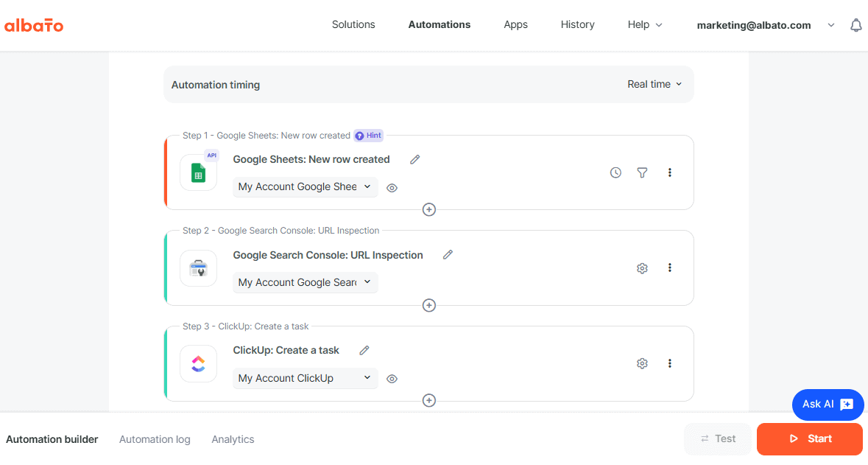Open My Account Google Search Console dropdown
868x465 pixels.
305,283
